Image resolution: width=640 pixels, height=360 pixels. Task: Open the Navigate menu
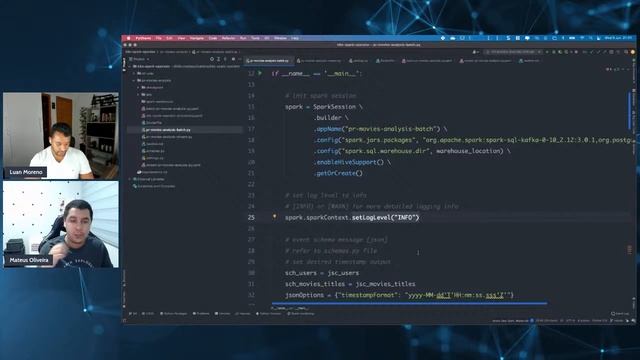point(197,38)
